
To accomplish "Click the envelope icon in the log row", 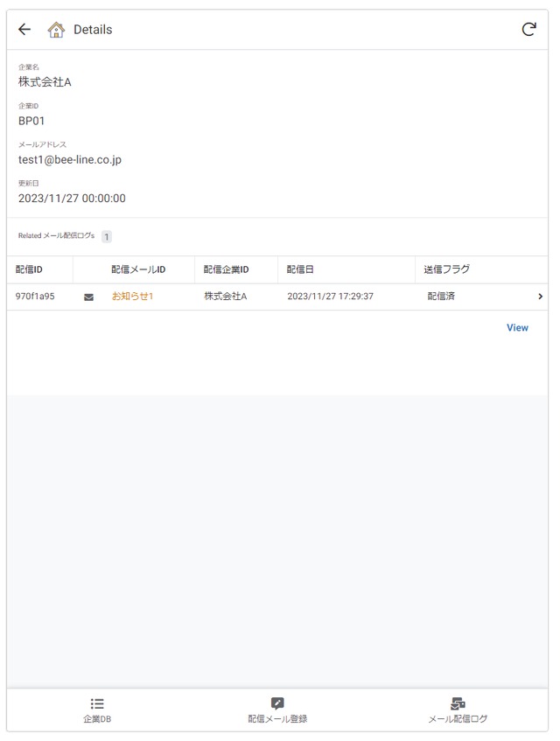I will coord(88,297).
